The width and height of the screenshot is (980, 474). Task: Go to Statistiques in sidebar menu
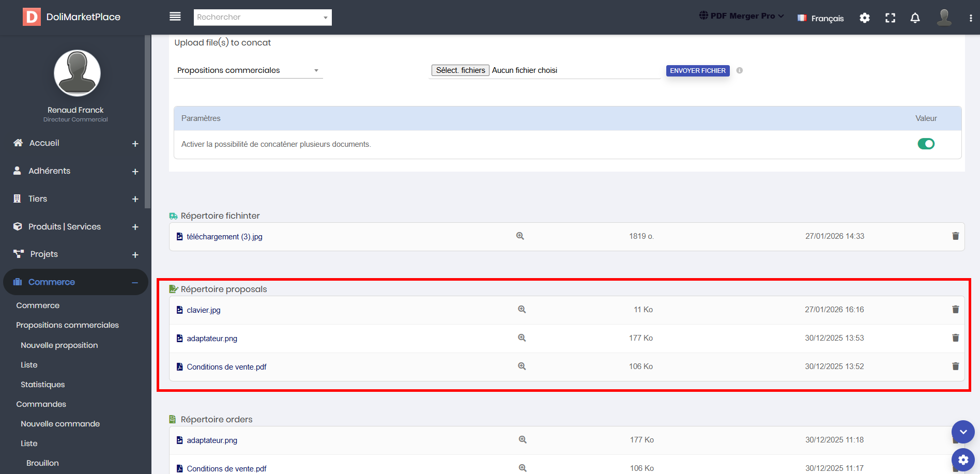pos(43,385)
